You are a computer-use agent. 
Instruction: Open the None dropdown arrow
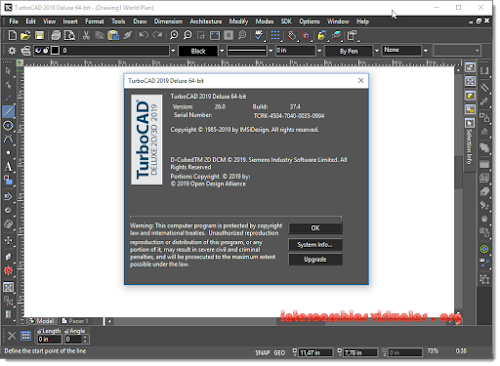click(x=425, y=51)
